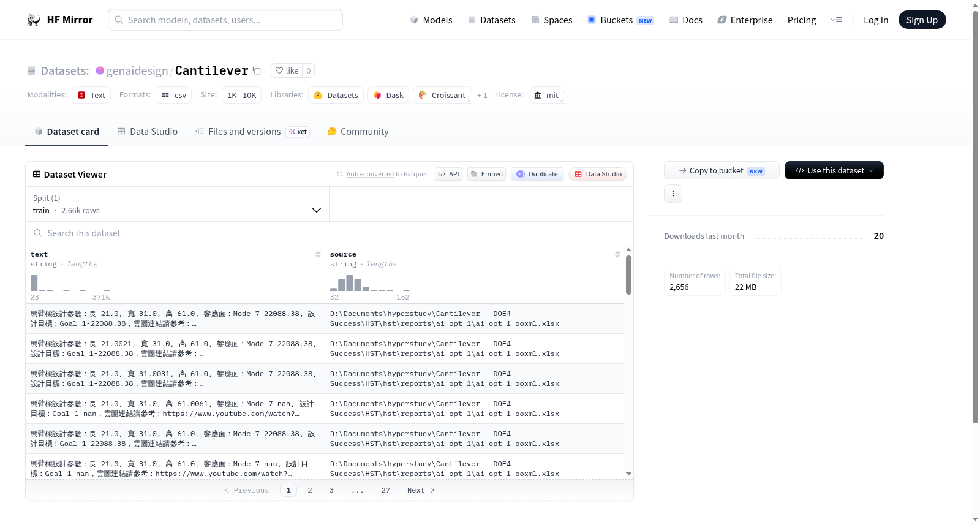980x525 pixels.
Task: Click the csv format tag
Action: tap(174, 95)
